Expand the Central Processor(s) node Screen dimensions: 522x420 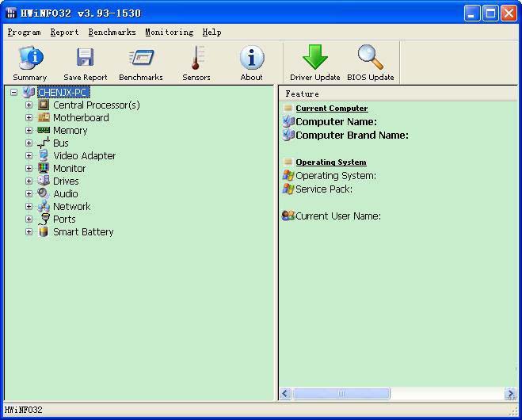29,105
